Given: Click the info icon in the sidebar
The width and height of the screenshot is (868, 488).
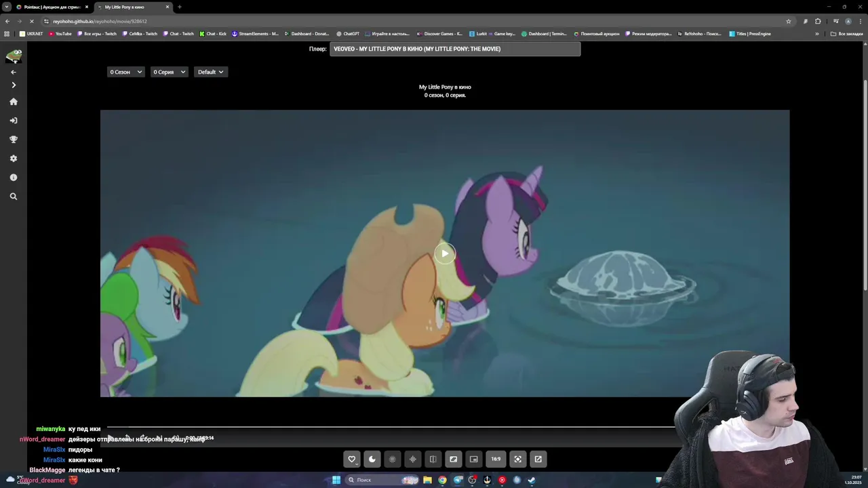Looking at the screenshot, I should click(13, 177).
